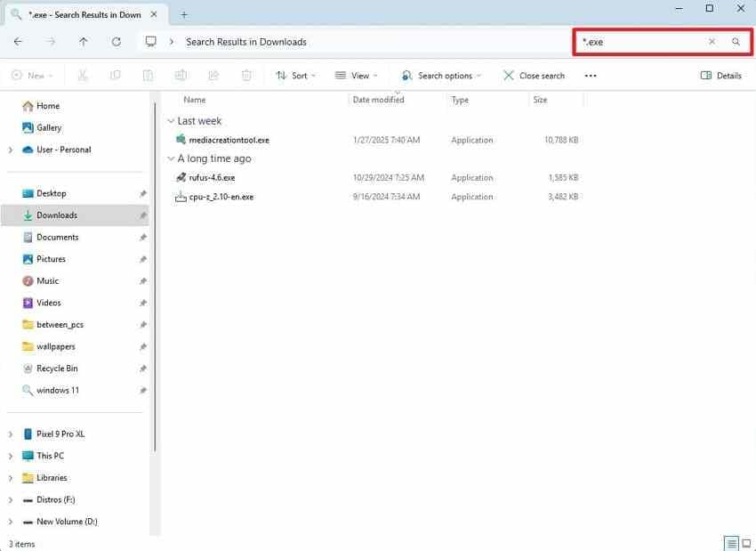756x551 pixels.
Task: Open windows 11 saved search
Action: pyautogui.click(x=58, y=391)
